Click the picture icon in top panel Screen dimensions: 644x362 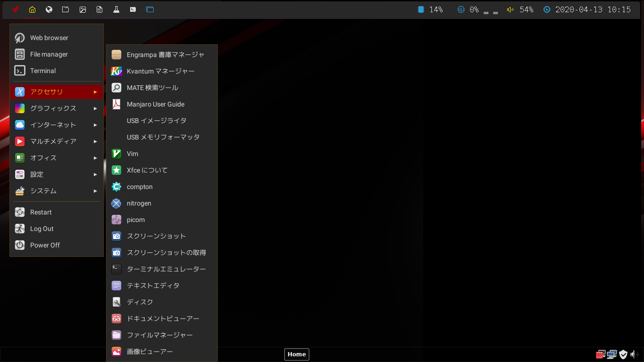(83, 9)
